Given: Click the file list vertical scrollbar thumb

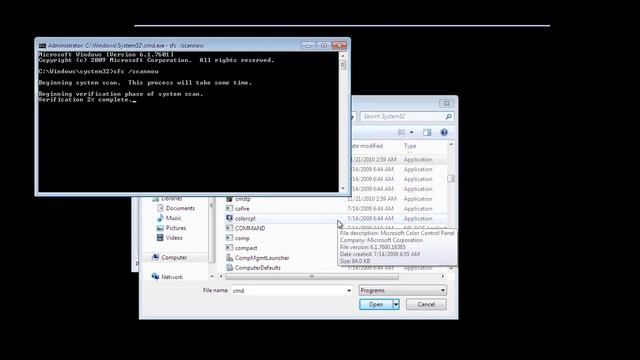Looking at the screenshot, I should pos(451,179).
